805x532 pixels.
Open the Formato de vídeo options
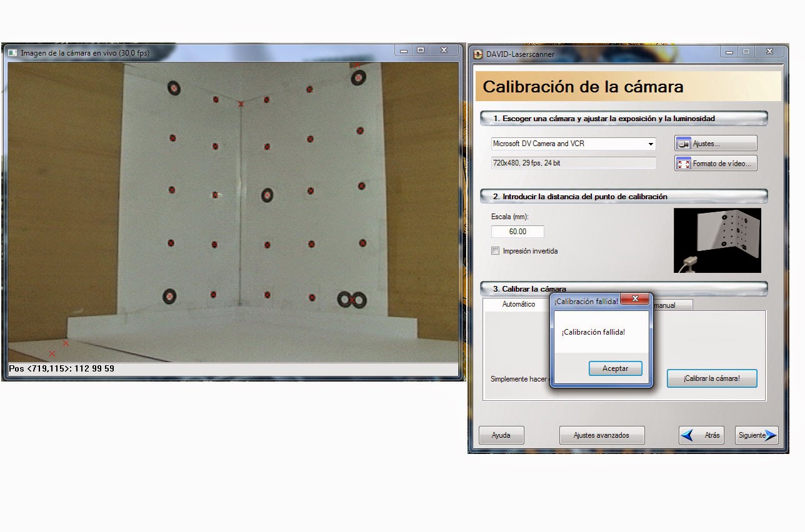[716, 164]
